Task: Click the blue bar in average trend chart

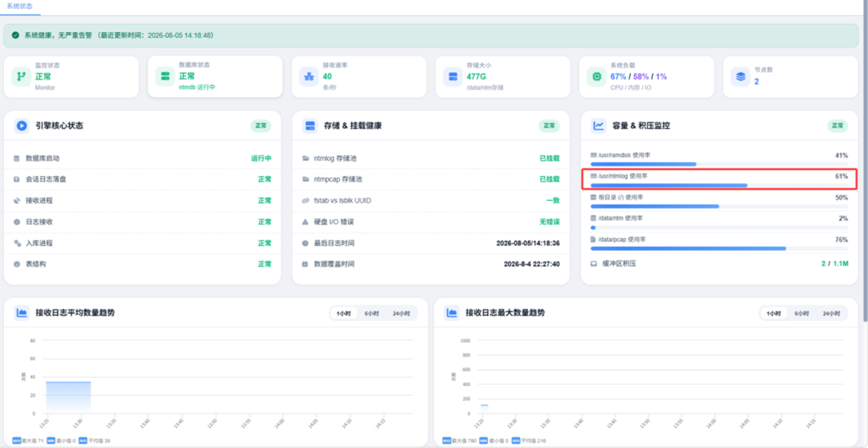Action: tap(68, 397)
